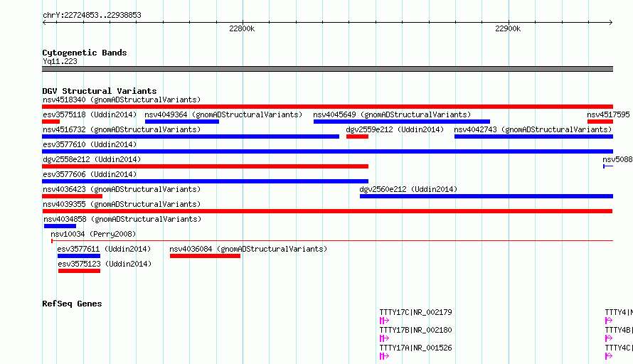Open the esv3577611 (Uddin2014) label
The width and height of the screenshot is (633, 364).
(104, 249)
